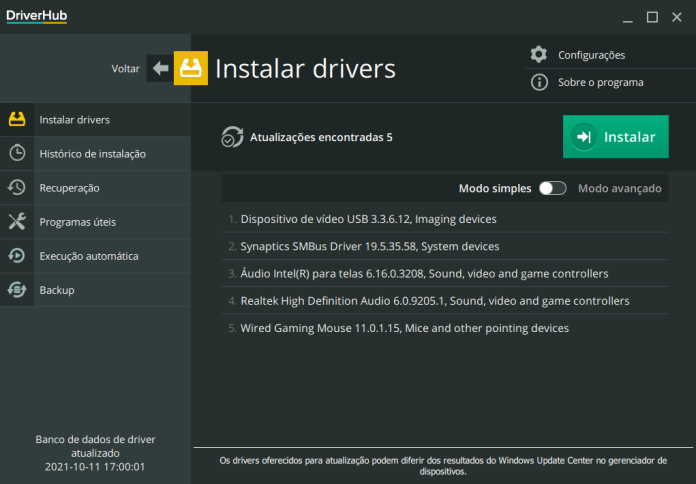Image resolution: width=696 pixels, height=484 pixels.
Task: Select Dispositivo de vídeo USB 3.3.6.12 row
Action: (445, 219)
